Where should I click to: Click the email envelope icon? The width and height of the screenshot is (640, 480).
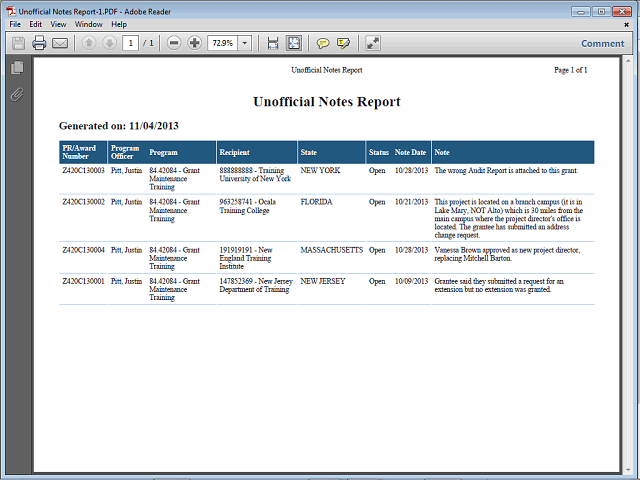60,43
